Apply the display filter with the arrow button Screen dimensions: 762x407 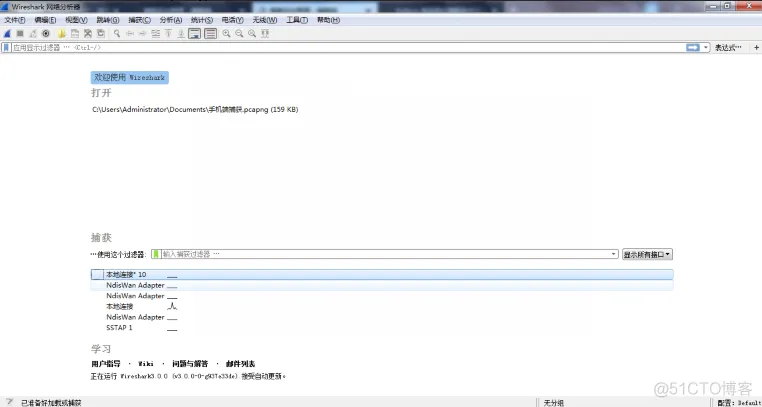pyautogui.click(x=693, y=48)
